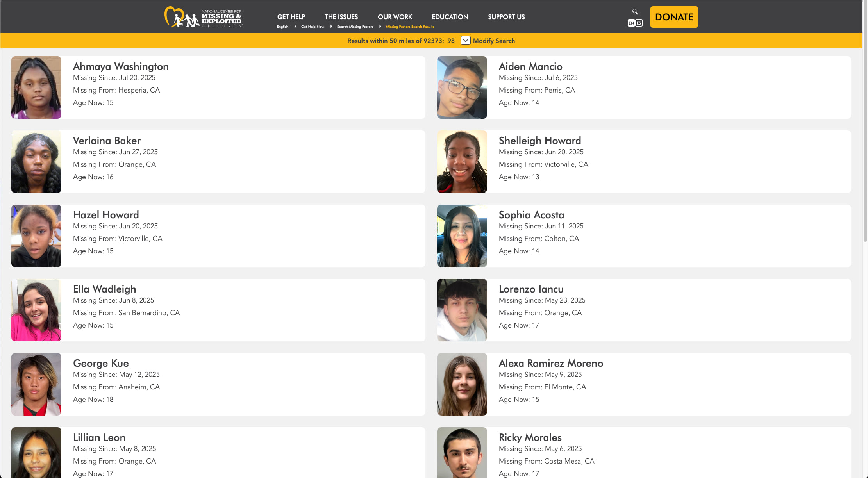Open the GET HELP menu
The width and height of the screenshot is (868, 478).
tap(291, 17)
